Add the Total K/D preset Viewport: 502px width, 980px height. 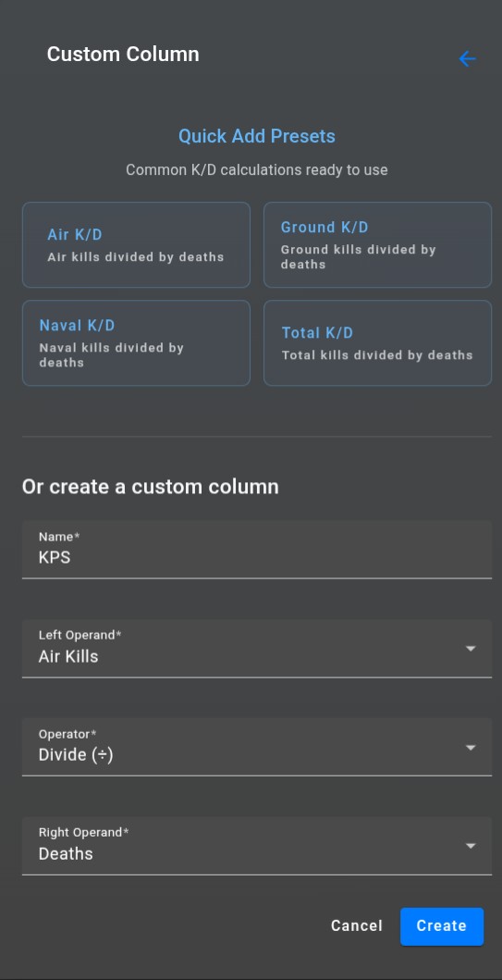(378, 343)
